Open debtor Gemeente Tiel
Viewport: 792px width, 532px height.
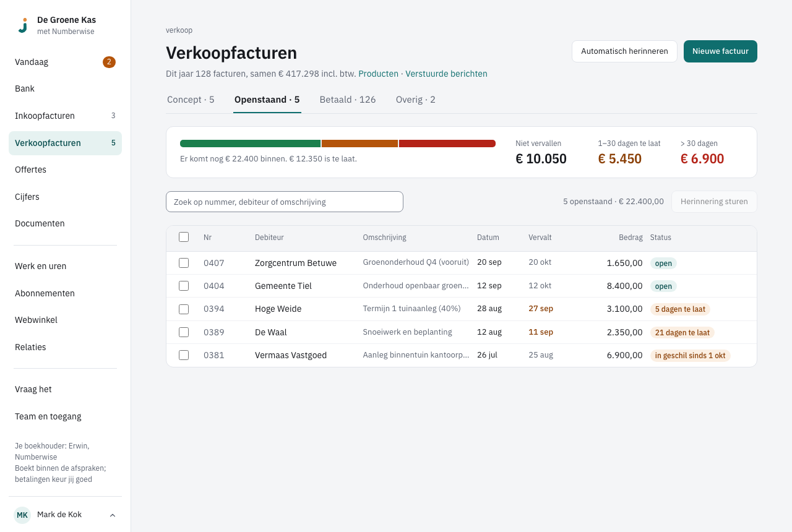(x=283, y=286)
